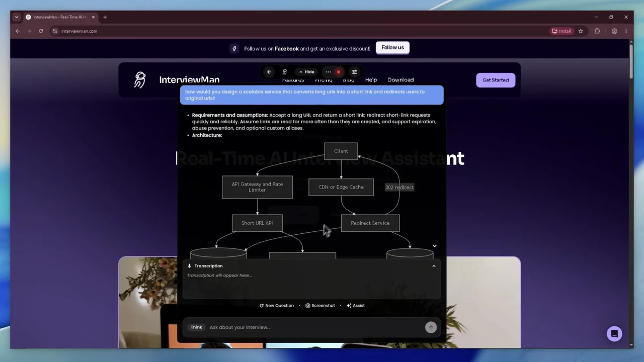Click the 'Architecture:' bullet heading

(207, 135)
